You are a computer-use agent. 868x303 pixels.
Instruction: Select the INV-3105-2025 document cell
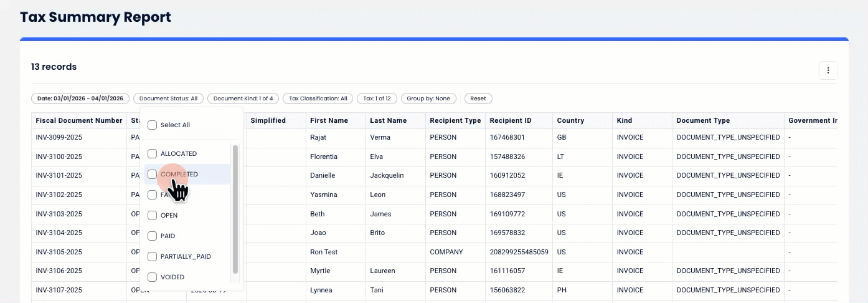coord(59,252)
